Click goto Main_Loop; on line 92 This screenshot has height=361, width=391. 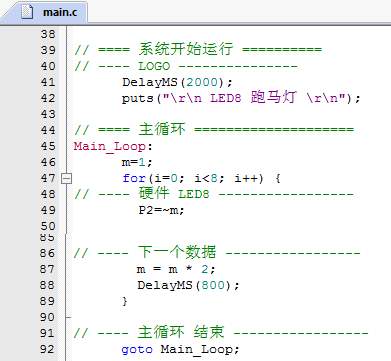point(180,350)
